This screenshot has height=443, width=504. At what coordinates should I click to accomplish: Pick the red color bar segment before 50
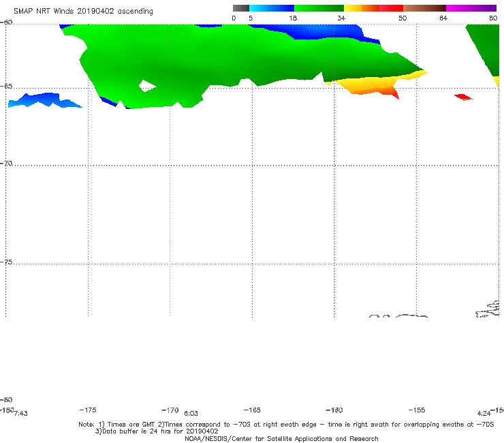point(391,8)
